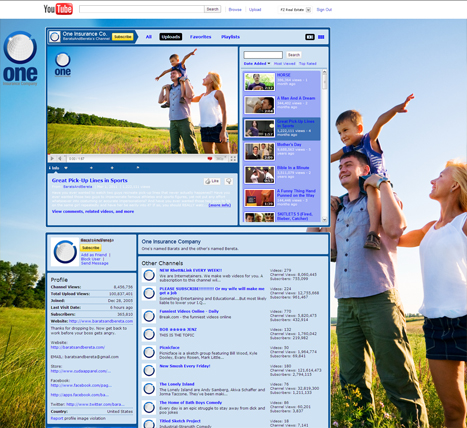467x428 pixels.
Task: Select the Favorites tab
Action: (201, 37)
